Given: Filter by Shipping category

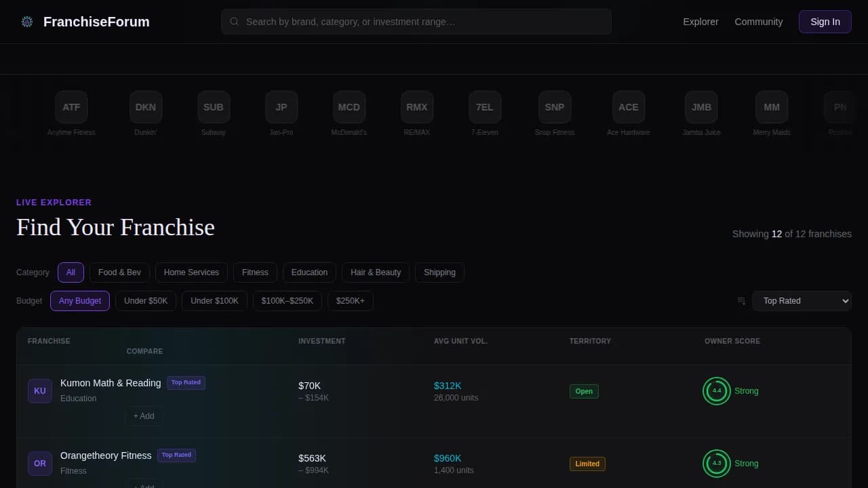Looking at the screenshot, I should point(439,272).
